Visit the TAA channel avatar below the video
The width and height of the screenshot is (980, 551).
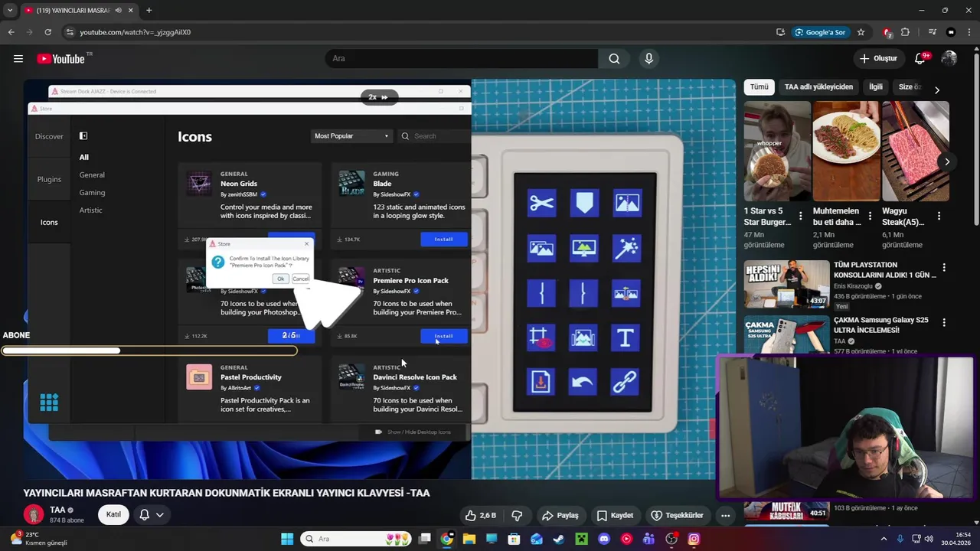33,514
